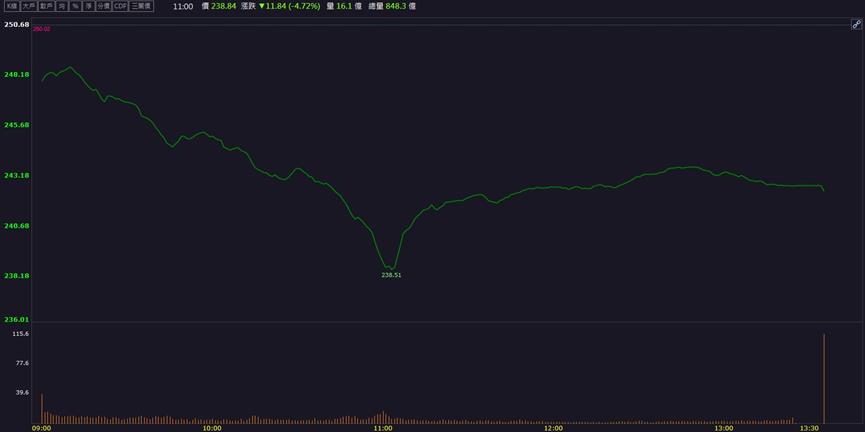Click the 77.6 volume axis label
The width and height of the screenshot is (865, 432).
pyautogui.click(x=23, y=363)
